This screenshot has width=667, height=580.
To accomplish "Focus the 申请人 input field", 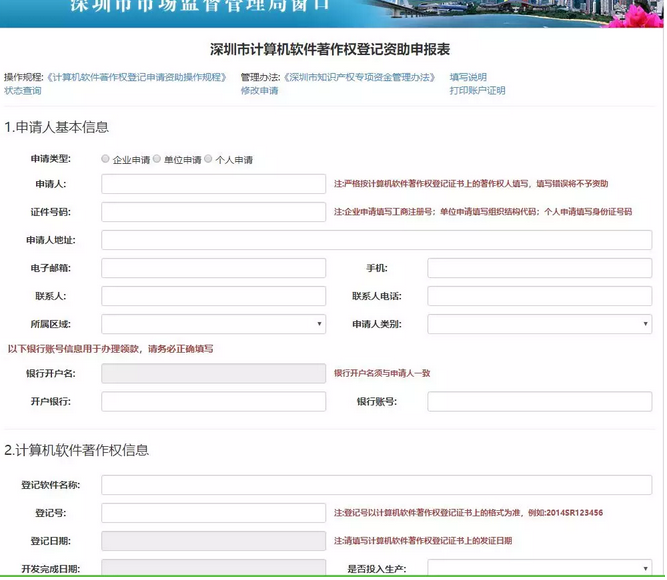I will coord(214,184).
